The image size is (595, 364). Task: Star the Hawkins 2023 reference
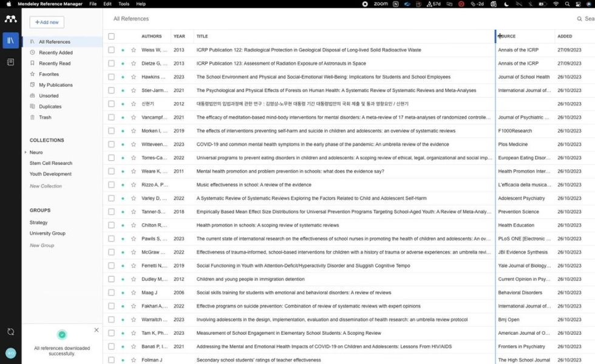pos(134,76)
